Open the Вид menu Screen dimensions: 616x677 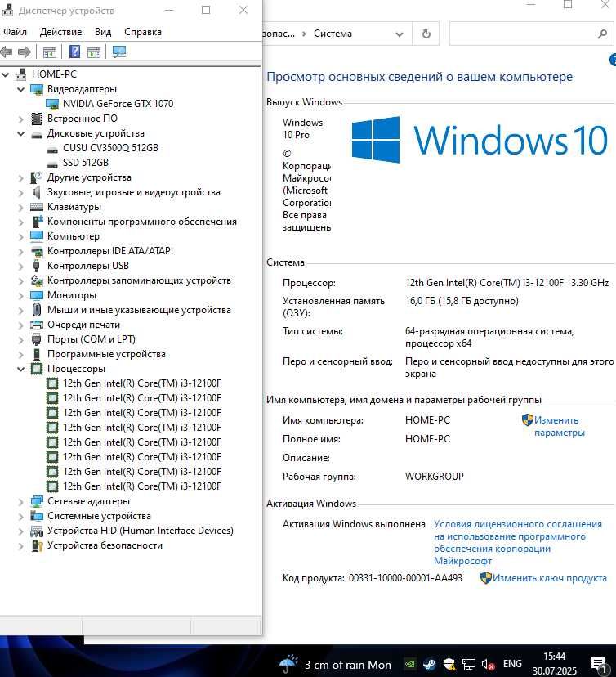103,32
